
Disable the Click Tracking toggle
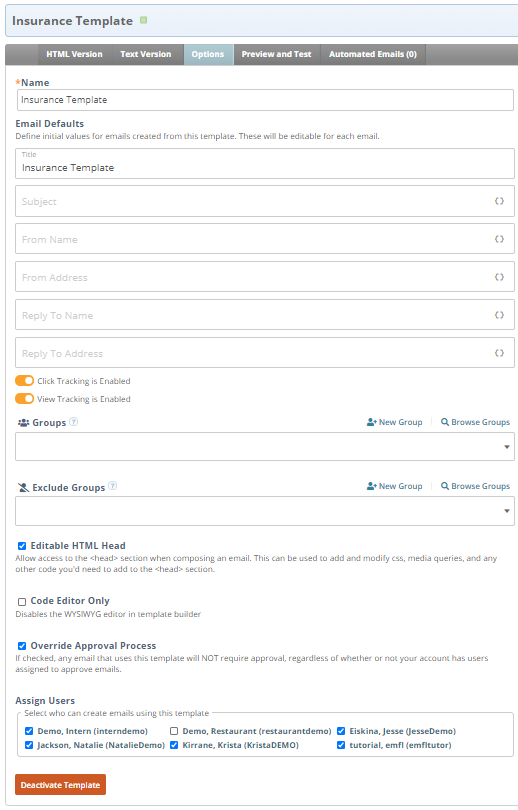24,381
